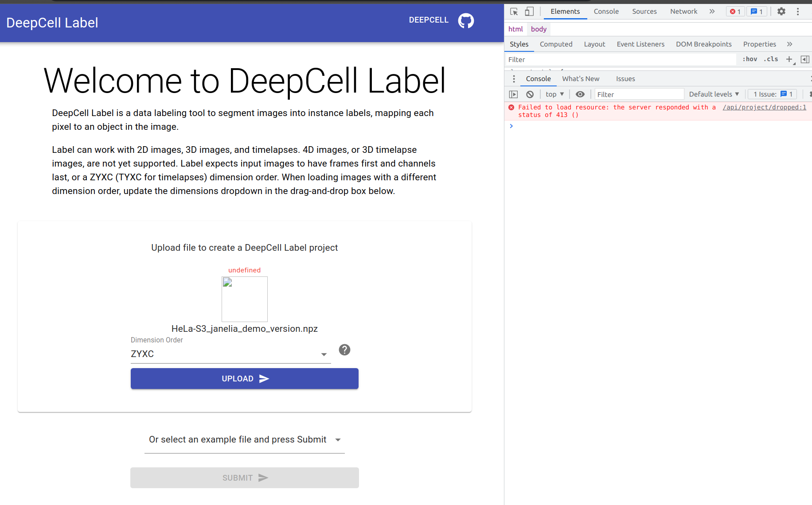Screen dimensions: 812x505
Task: Show the console sidebar icon
Action: 513,94
